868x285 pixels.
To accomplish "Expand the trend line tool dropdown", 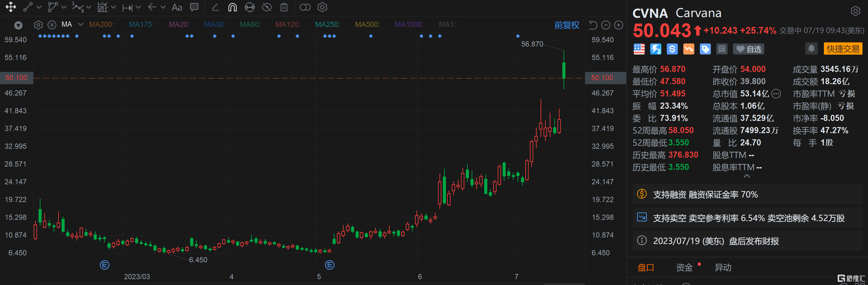I will click(40, 7).
